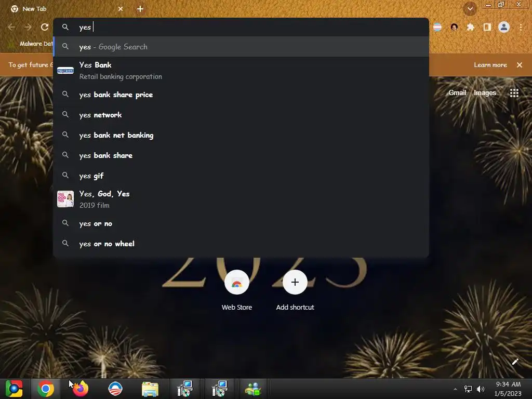Select the 'yes - Google Search' suggestion
This screenshot has height=399, width=532.
coord(241,47)
